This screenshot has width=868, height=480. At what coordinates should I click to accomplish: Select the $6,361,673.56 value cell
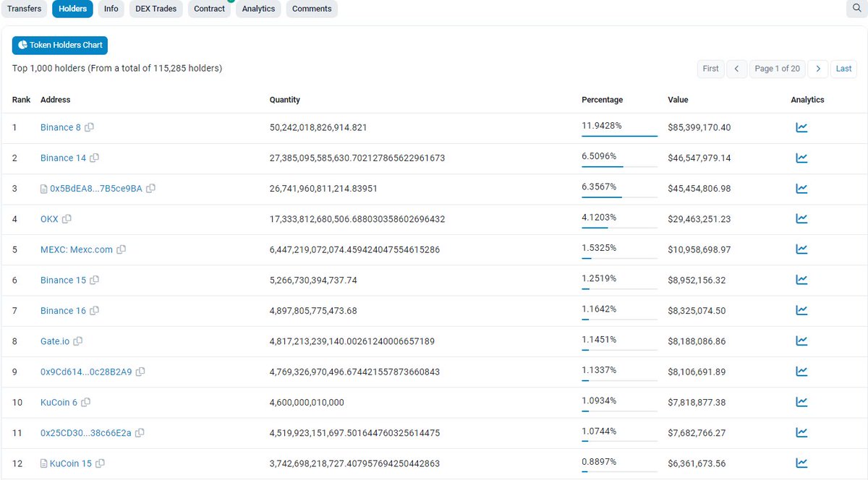[697, 463]
